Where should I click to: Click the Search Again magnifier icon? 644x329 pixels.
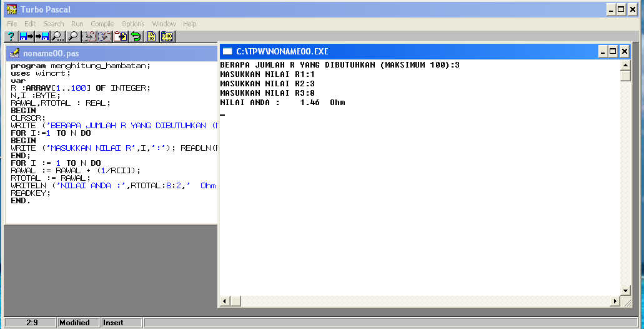[73, 37]
